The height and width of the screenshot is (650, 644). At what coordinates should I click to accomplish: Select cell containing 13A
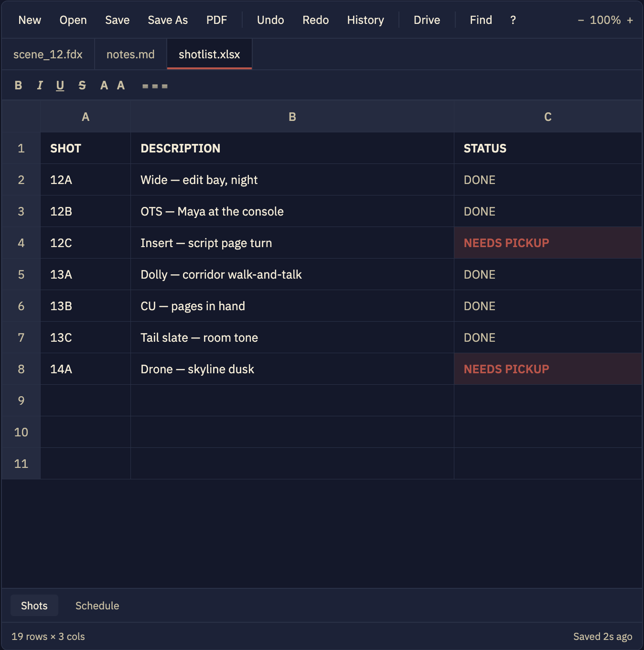coord(86,274)
